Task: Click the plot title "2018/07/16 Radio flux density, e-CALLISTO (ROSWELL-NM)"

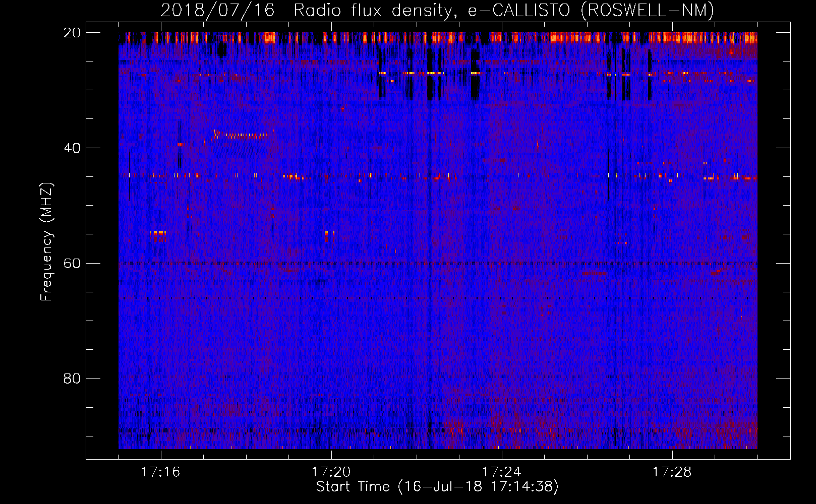Action: [x=437, y=10]
